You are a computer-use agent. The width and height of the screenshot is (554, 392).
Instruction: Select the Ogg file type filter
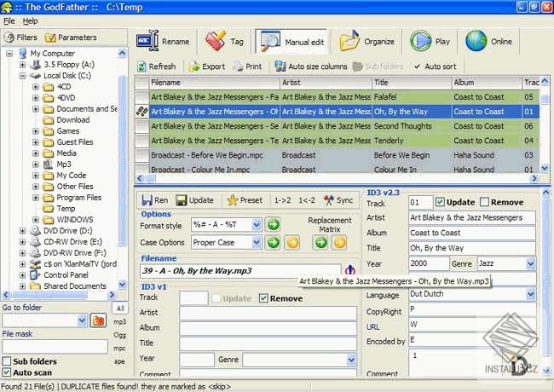pos(120,335)
